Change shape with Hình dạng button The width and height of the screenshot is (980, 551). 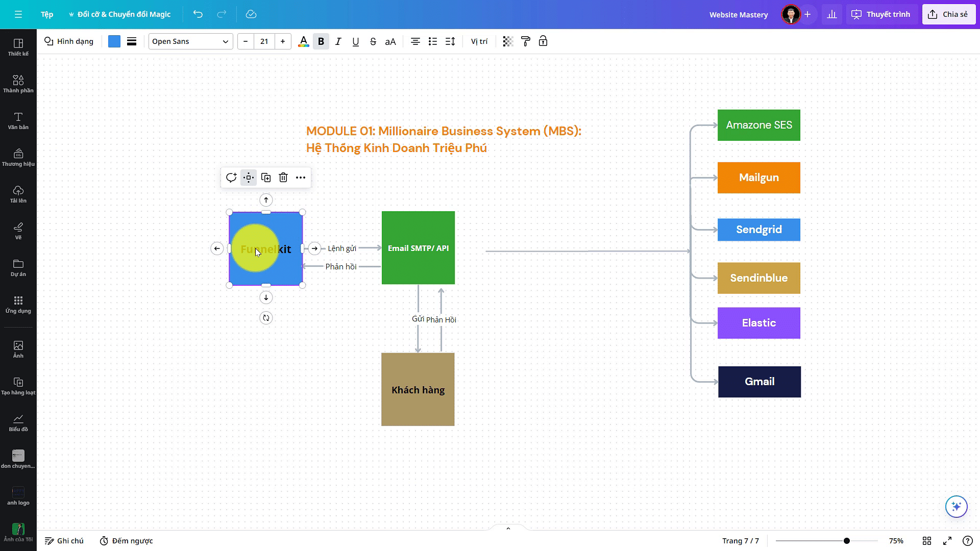tap(69, 41)
